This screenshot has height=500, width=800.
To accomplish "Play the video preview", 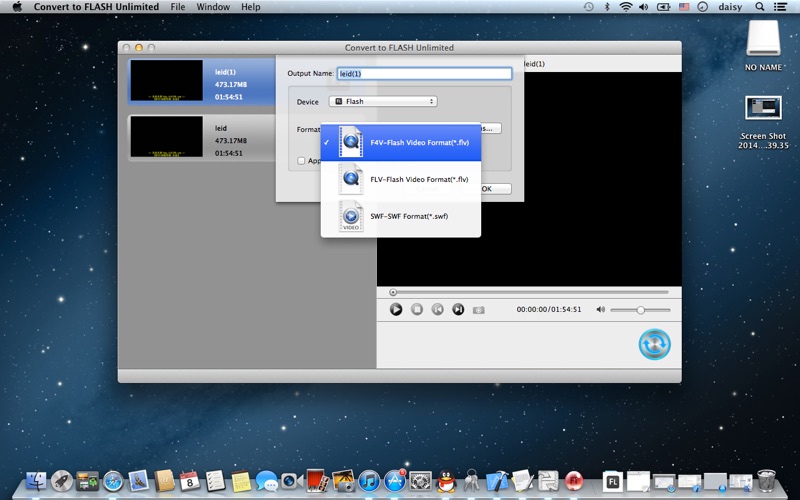I will (396, 309).
